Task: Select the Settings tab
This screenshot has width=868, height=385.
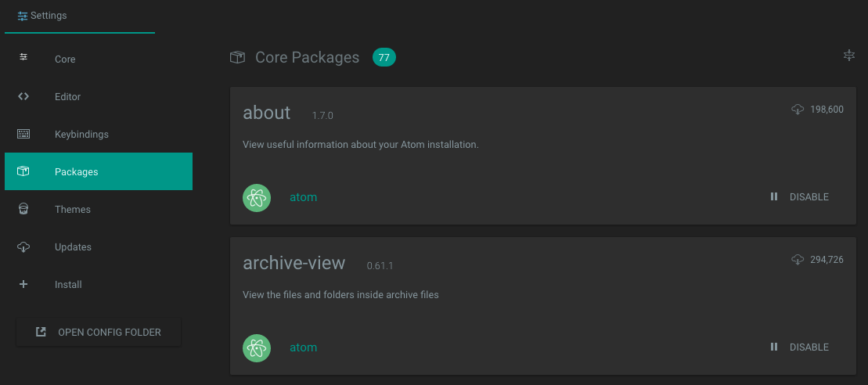Action: [x=80, y=16]
